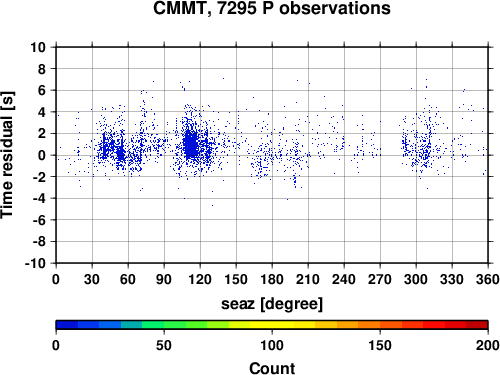Image resolution: width=500 pixels, height=375 pixels.
Task: Click the 'Time residual [s]' y-axis label
Action: (x=7, y=155)
